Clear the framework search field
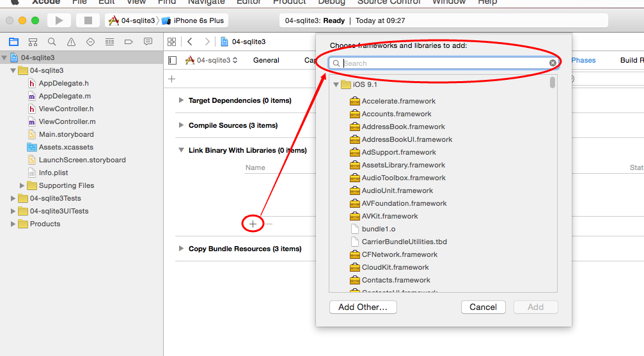 pyautogui.click(x=553, y=63)
